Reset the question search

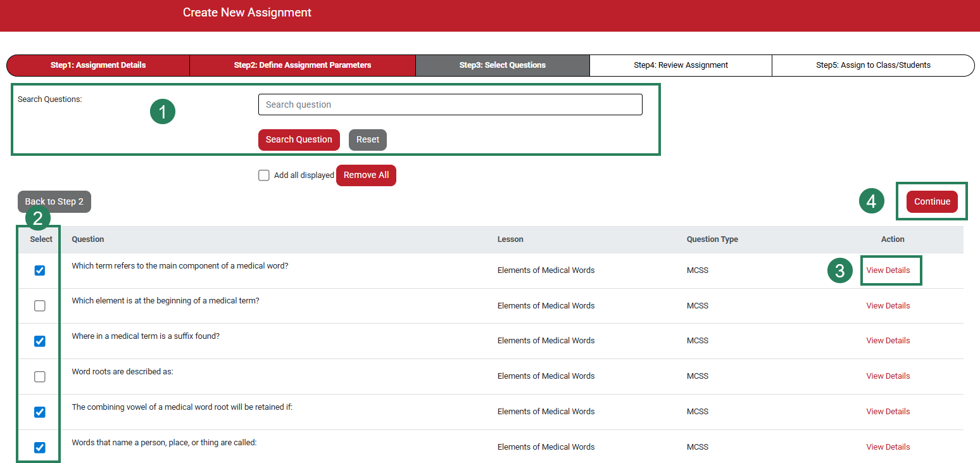[367, 139]
